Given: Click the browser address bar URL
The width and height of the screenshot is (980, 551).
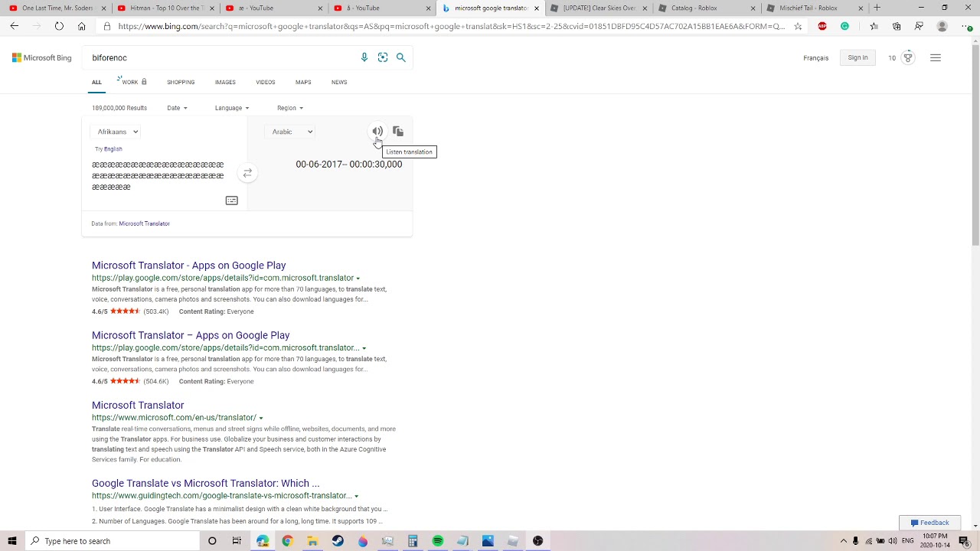Looking at the screenshot, I should coord(452,26).
